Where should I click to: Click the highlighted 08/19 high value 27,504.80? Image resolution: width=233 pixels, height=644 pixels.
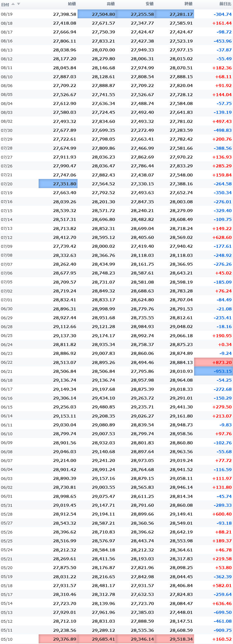(x=97, y=14)
